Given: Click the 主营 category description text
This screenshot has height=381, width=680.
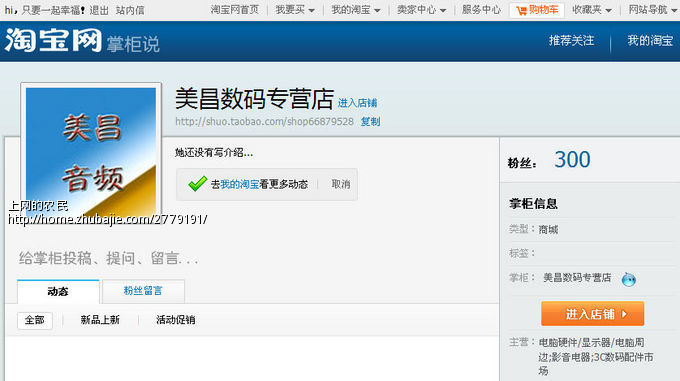Looking at the screenshot, I should tap(596, 357).
